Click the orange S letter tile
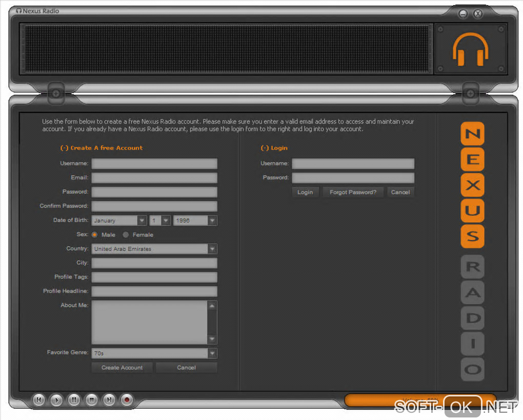 tap(473, 236)
